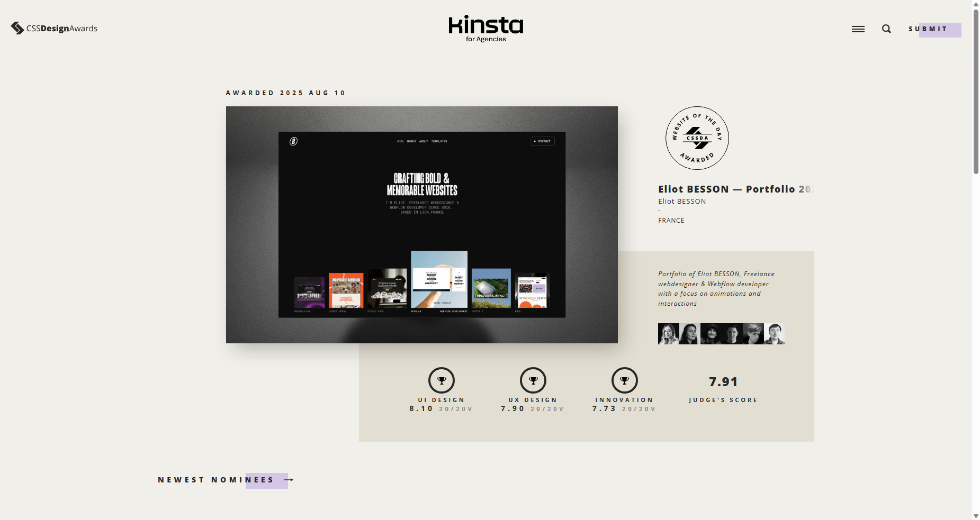Viewport: 980px width, 520px height.
Task: Click the FRANCE country label
Action: pos(671,221)
